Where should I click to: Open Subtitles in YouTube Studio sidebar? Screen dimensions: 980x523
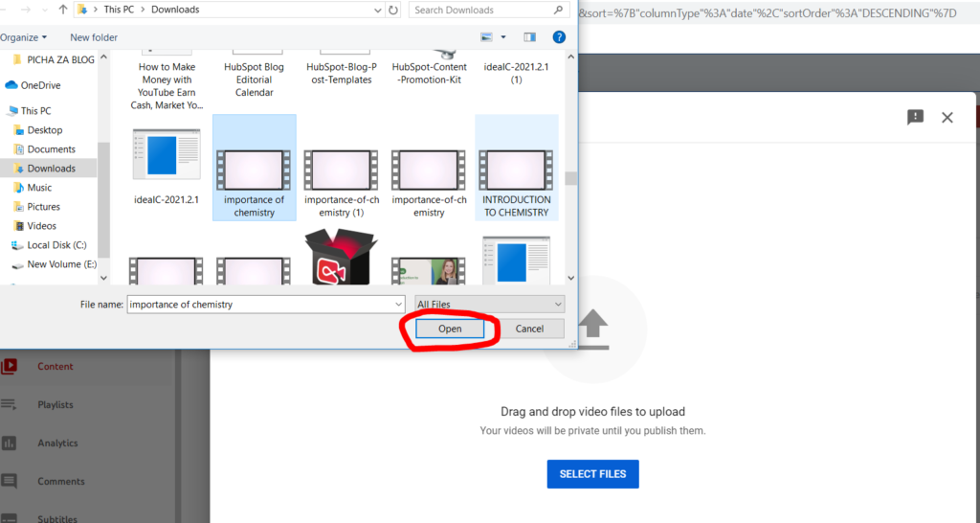tap(57, 518)
